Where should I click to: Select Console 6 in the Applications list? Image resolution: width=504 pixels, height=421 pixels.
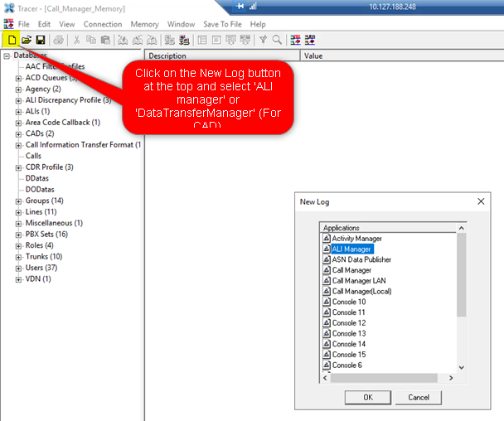coord(347,365)
